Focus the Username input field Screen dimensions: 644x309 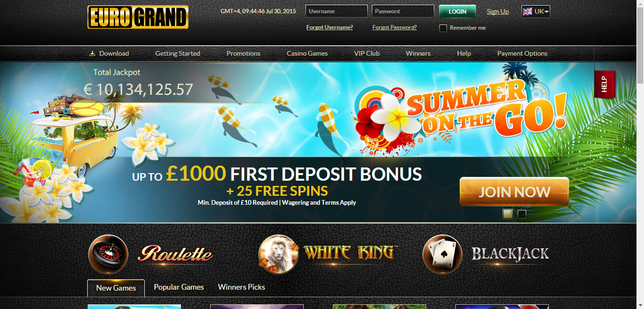point(337,11)
